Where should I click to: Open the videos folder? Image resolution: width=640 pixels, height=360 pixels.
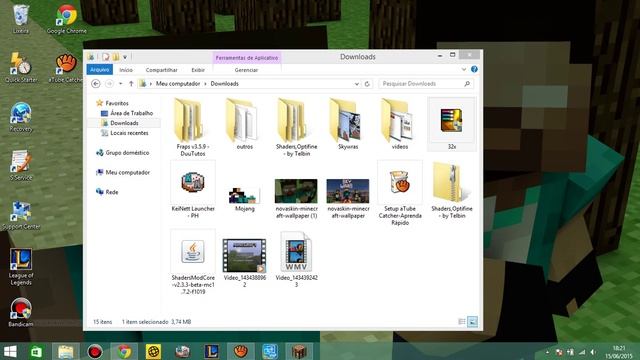click(x=400, y=124)
